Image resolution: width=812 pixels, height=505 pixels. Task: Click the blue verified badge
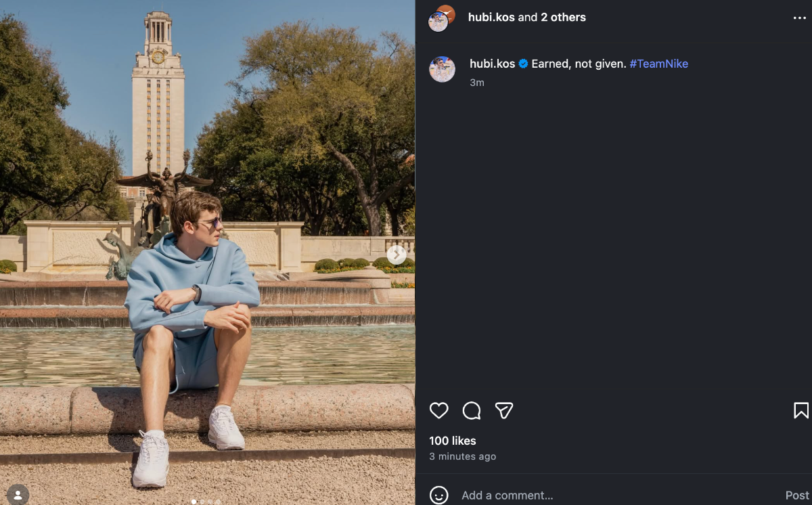click(523, 64)
